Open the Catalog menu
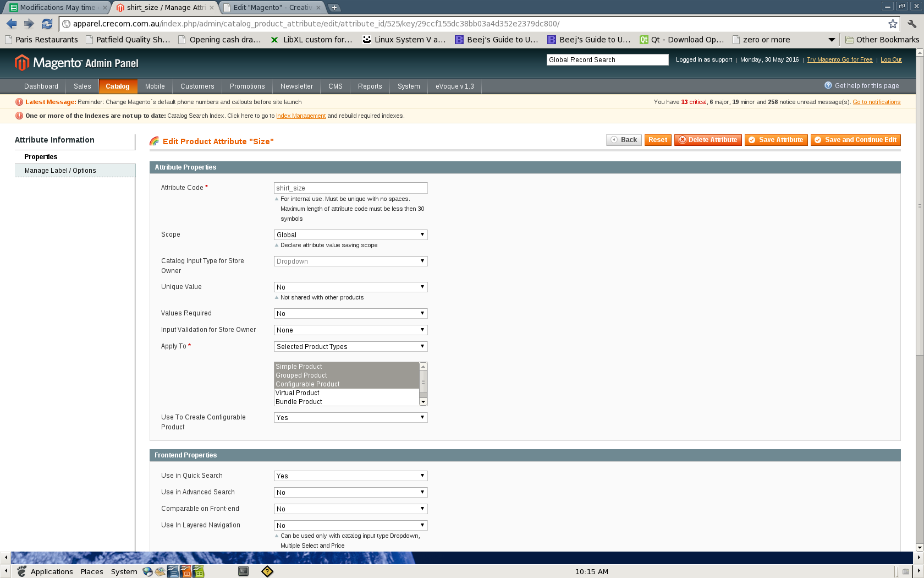Viewport: 924px width, 578px height. point(118,86)
